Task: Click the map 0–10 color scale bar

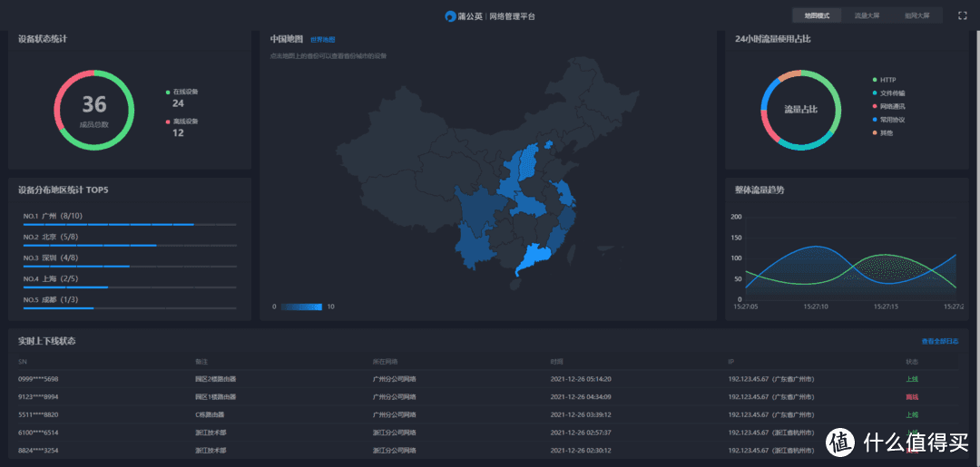Action: [301, 306]
